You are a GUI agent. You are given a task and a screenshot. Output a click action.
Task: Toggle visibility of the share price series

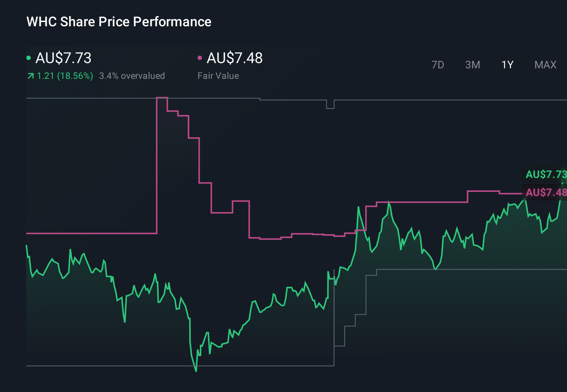click(29, 58)
